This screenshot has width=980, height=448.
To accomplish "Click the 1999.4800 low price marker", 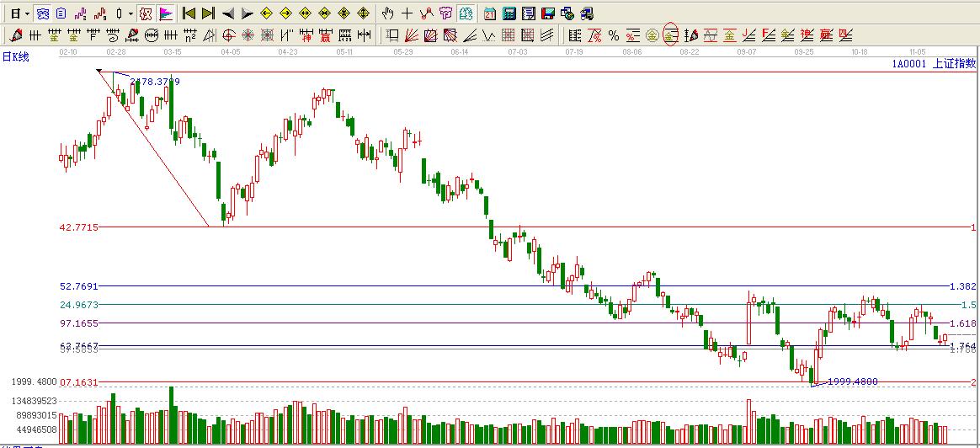I will 852,381.
